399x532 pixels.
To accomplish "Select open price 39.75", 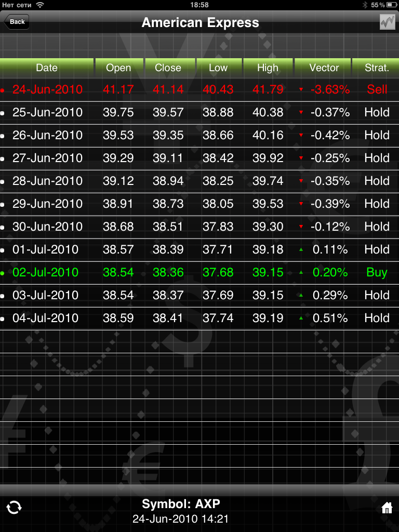I will click(x=118, y=112).
